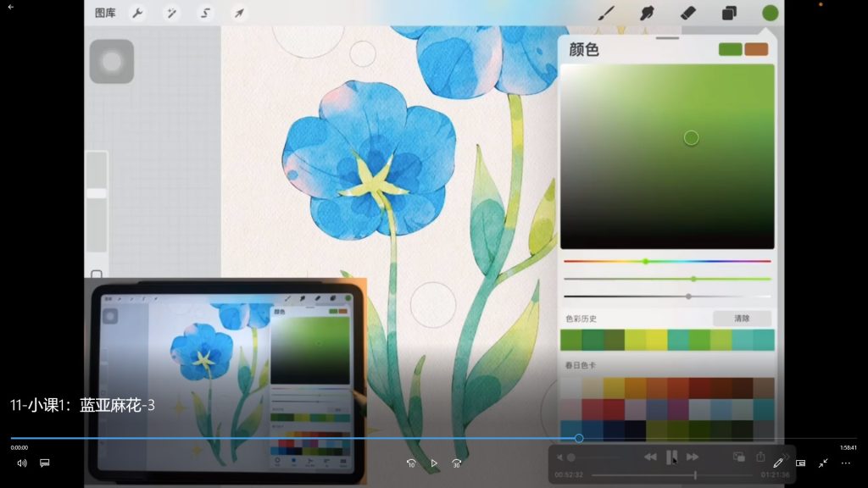Clear color history with 清除 button
The image size is (868, 488).
coord(742,319)
